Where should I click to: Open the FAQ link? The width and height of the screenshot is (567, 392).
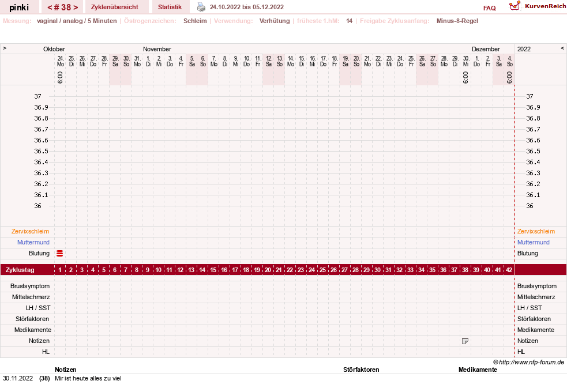coord(489,8)
